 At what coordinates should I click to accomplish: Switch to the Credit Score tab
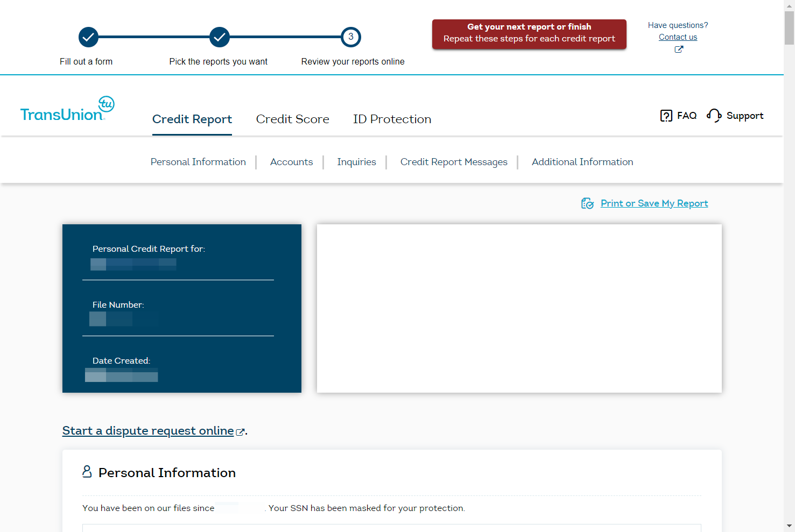point(293,119)
